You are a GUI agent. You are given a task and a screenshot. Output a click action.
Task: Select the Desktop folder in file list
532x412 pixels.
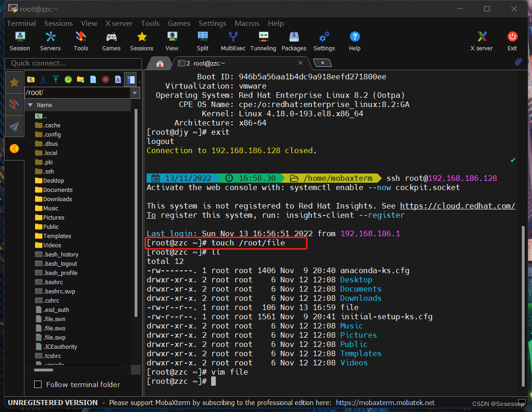49,181
